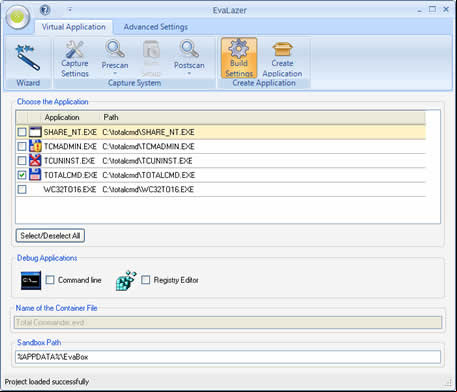Screen dimensions: 457x392
Task: Select path C:\totalcmd\TCMADMIN.EXE
Action: click(x=149, y=147)
